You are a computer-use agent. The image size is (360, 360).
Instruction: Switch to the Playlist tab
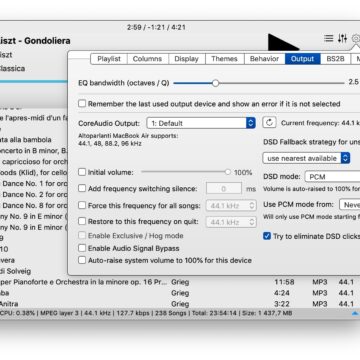[x=109, y=59]
